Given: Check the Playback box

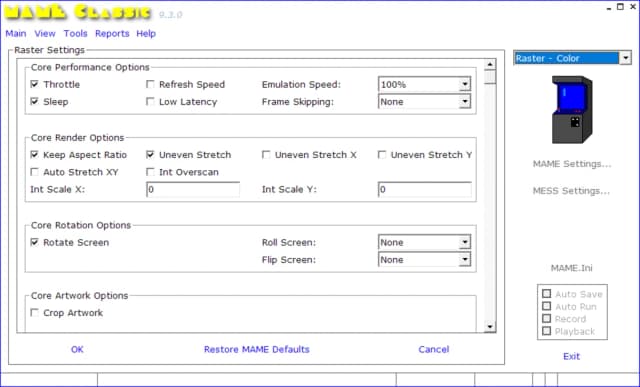Looking at the screenshot, I should [x=547, y=331].
